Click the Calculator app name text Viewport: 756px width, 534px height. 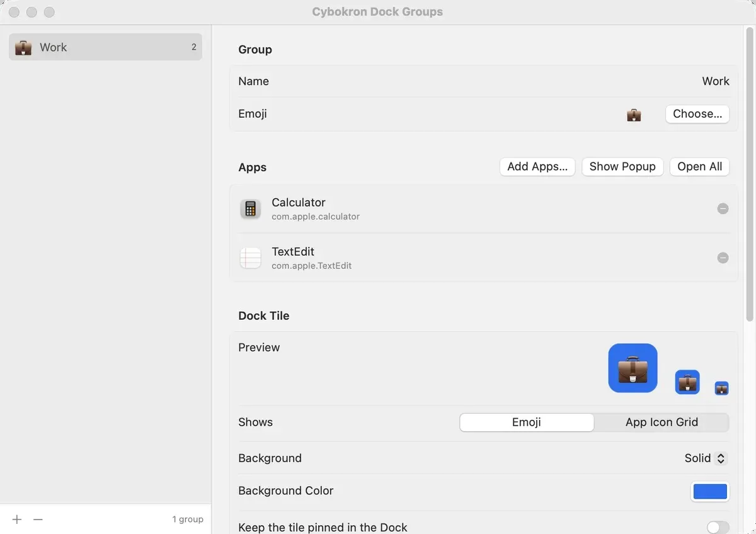299,202
